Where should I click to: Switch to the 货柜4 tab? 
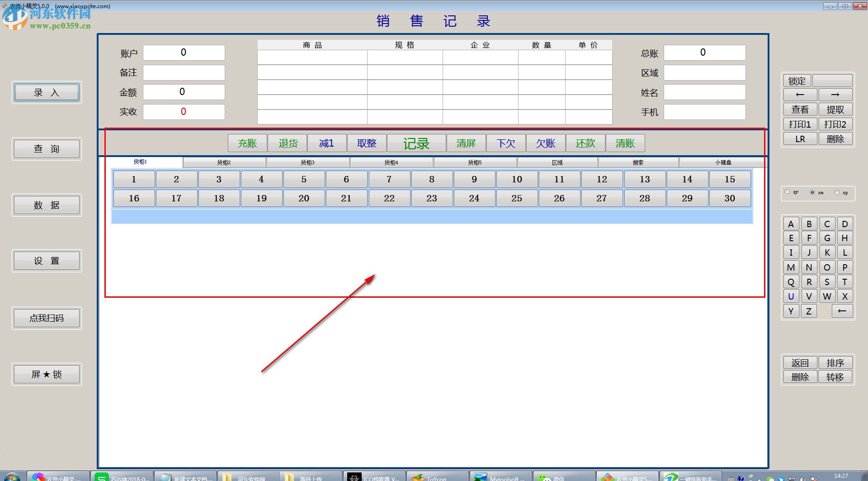point(392,162)
